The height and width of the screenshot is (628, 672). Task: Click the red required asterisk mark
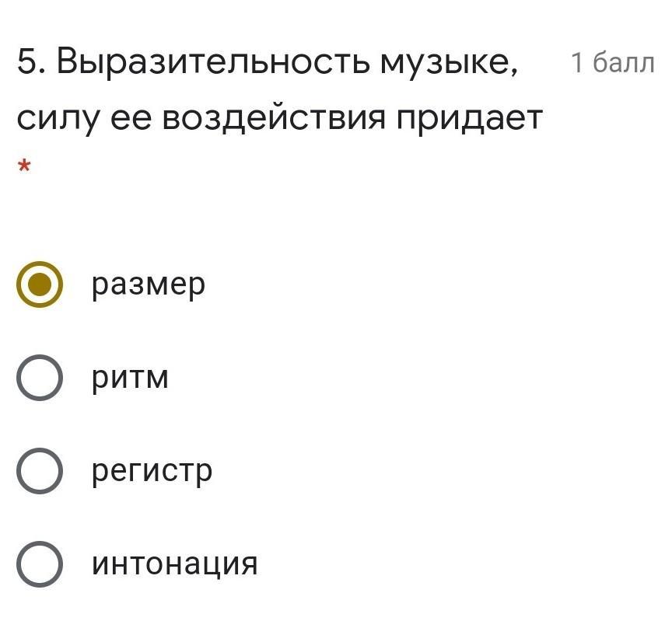pyautogui.click(x=24, y=166)
